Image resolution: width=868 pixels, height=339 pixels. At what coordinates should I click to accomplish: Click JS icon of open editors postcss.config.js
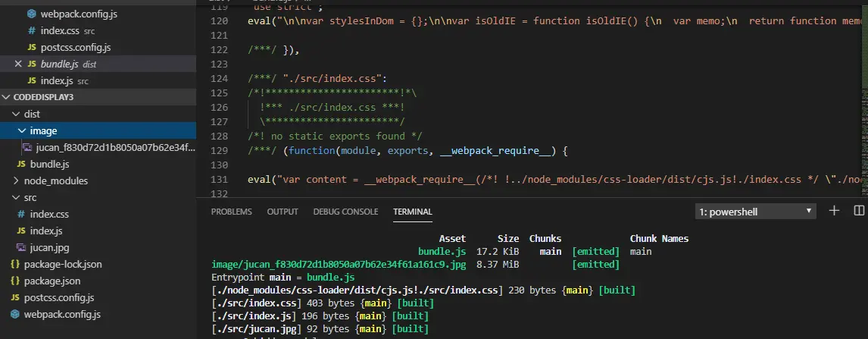point(32,48)
